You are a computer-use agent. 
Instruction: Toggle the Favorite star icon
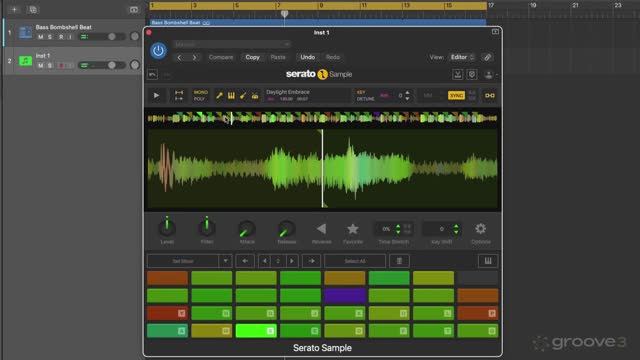pyautogui.click(x=353, y=229)
